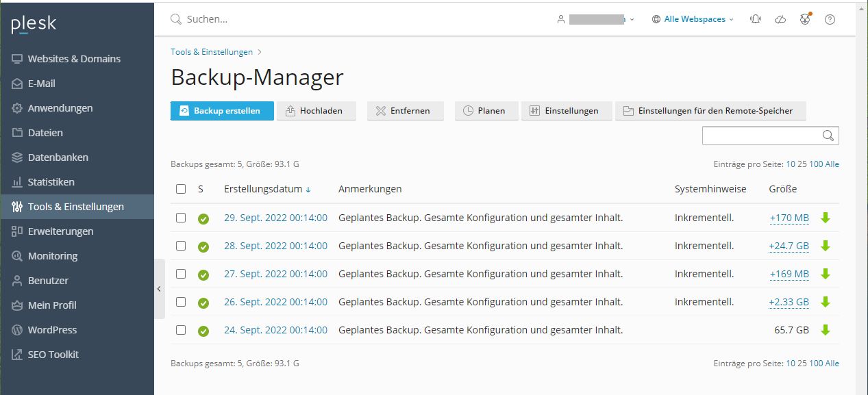
Task: Sort by Erstellungsdatum column header
Action: [262, 189]
